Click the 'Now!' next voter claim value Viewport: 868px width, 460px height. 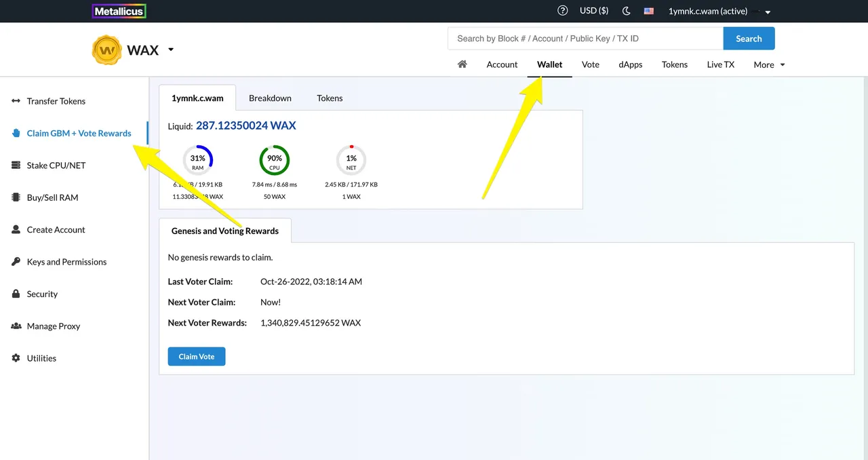(x=271, y=302)
